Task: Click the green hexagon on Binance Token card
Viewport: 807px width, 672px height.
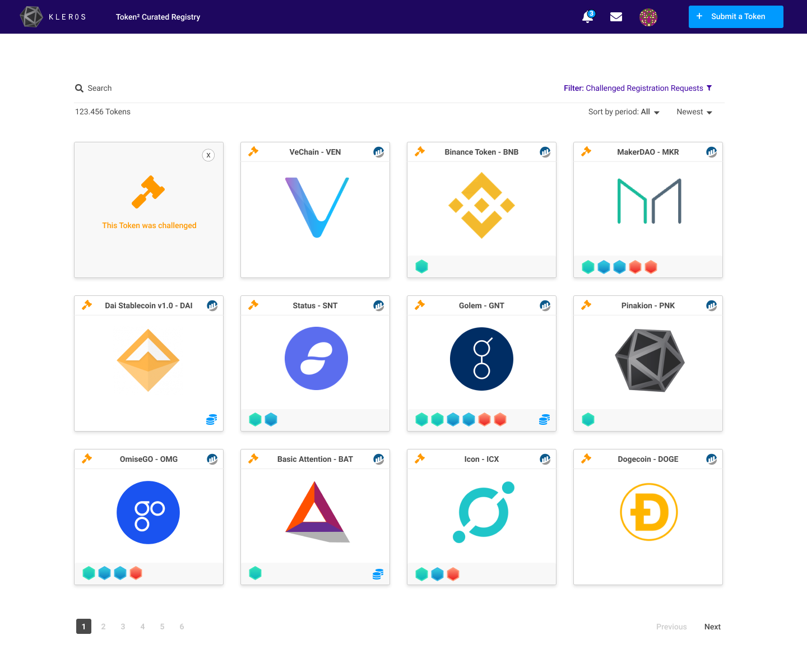Action: click(421, 267)
